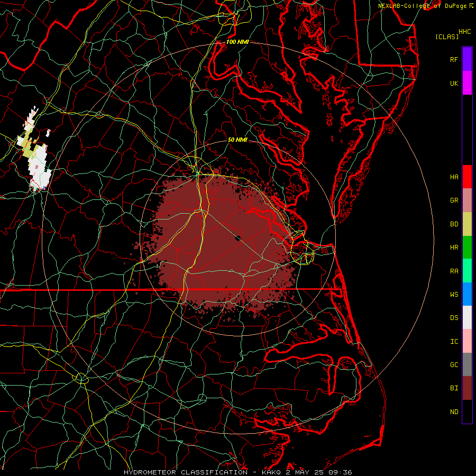Click the IC pink legend swatch

tap(467, 341)
